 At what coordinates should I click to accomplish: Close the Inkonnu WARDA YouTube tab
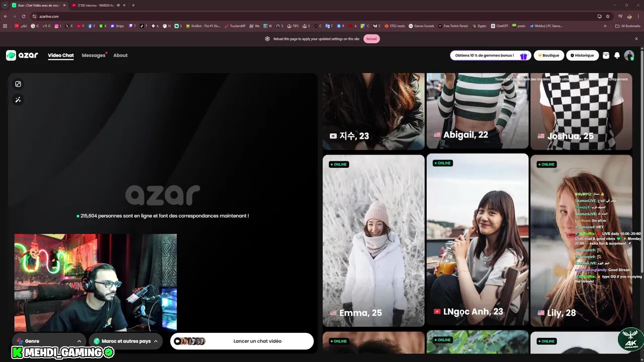tap(125, 5)
